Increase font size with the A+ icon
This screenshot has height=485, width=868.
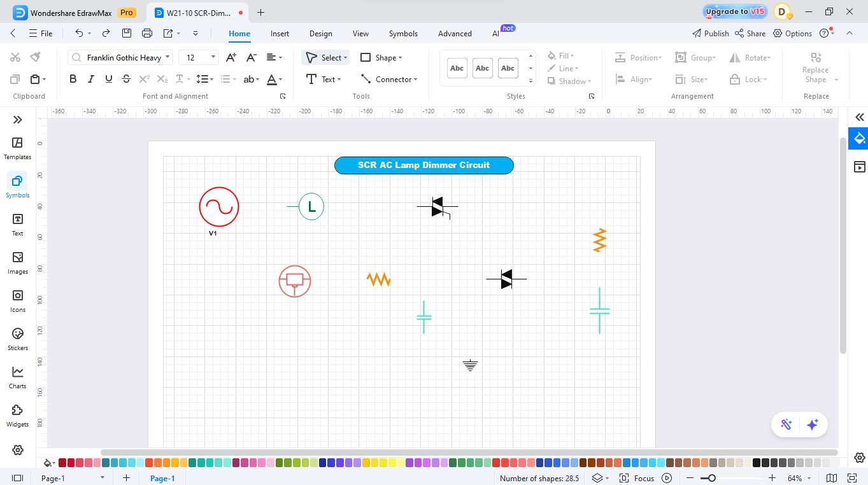click(231, 57)
